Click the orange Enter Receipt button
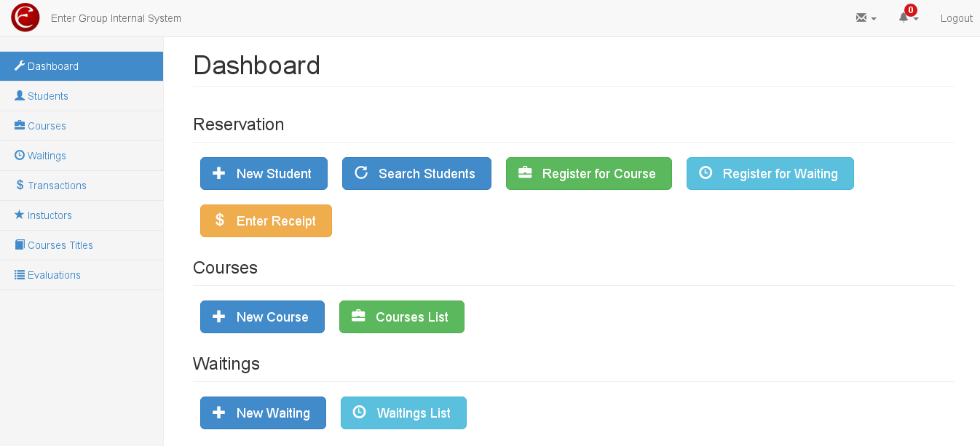 point(266,221)
